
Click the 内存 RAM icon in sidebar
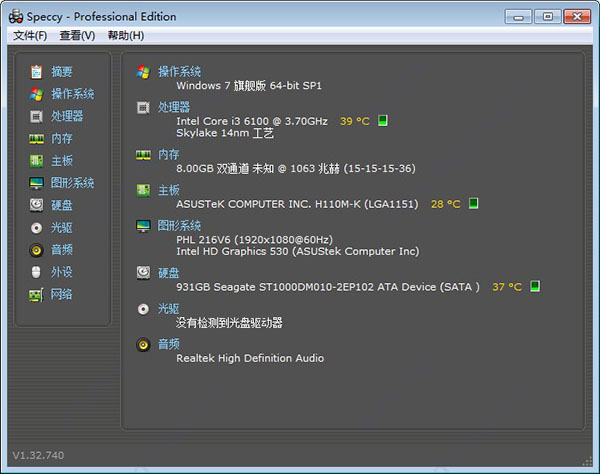pos(37,139)
